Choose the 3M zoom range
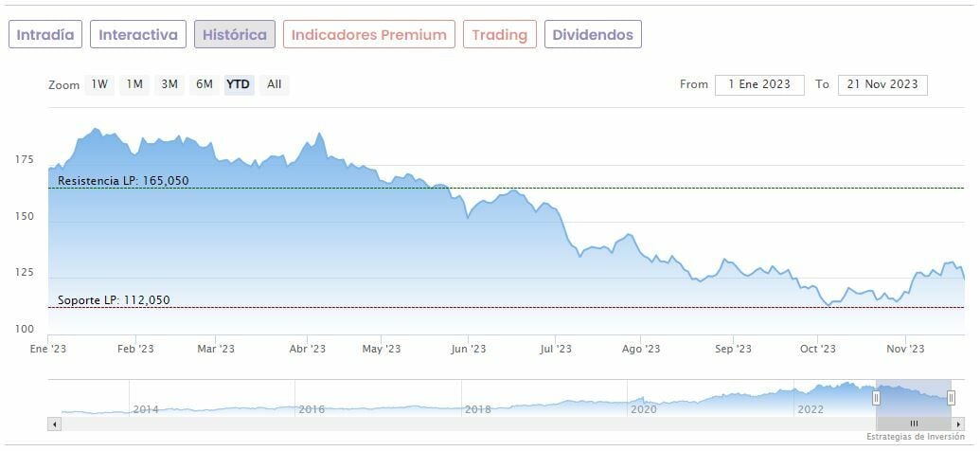 tap(169, 84)
